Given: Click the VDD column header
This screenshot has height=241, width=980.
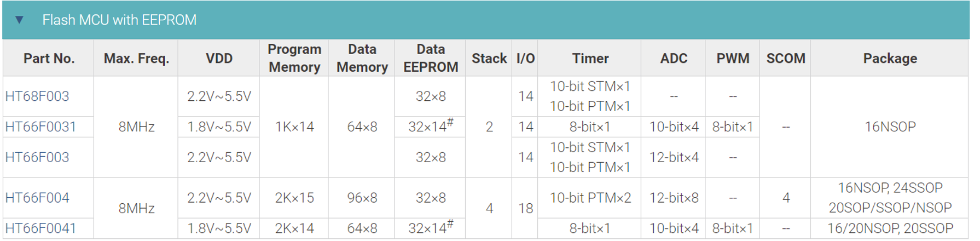Looking at the screenshot, I should coord(219,59).
